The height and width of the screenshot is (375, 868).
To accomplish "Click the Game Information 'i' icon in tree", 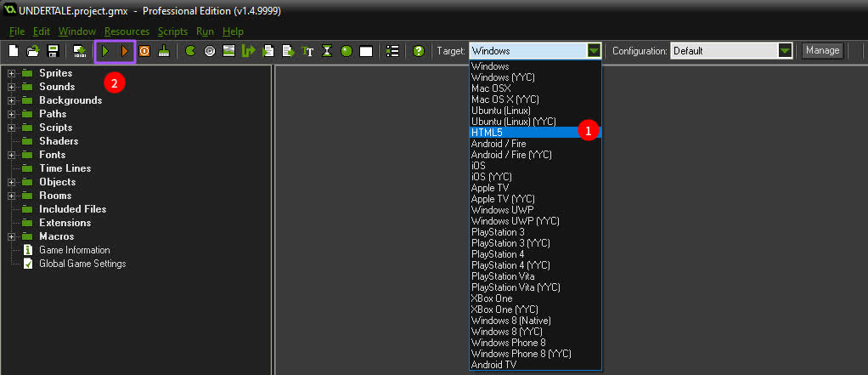I will click(x=28, y=250).
